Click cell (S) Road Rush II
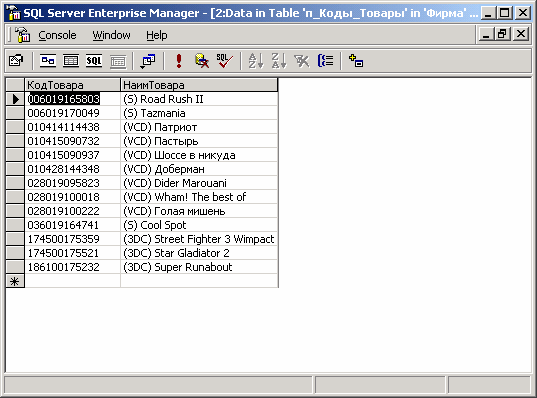Screen dimensions: 537x398 pyautogui.click(x=199, y=99)
